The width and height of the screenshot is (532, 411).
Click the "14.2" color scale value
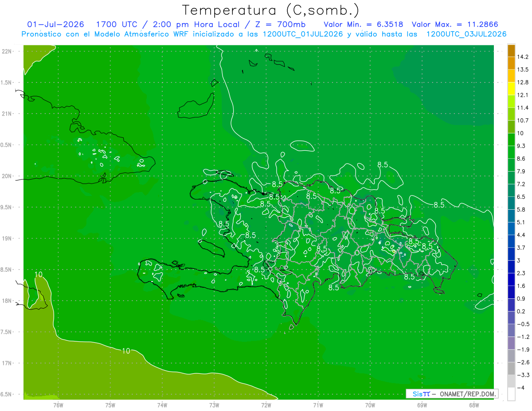pos(523,57)
